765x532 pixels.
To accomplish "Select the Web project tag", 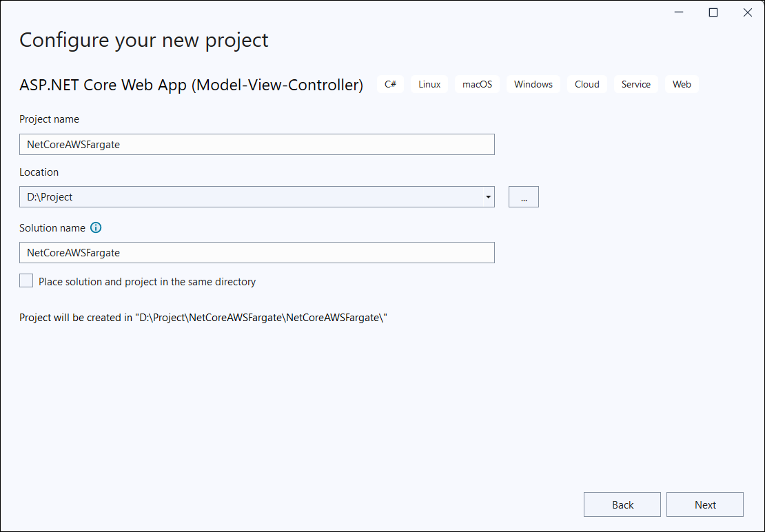I will (682, 83).
